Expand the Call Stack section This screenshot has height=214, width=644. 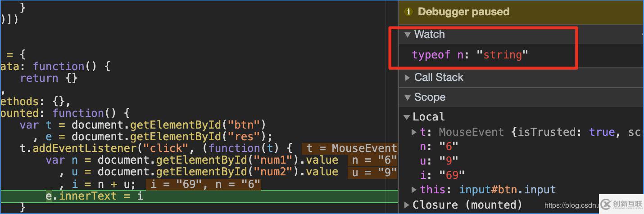408,77
